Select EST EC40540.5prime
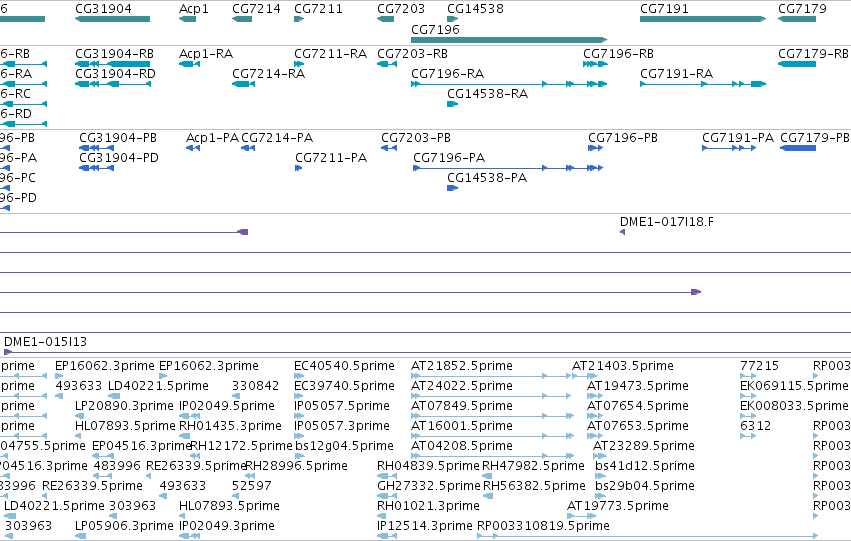Image resolution: width=851 pixels, height=541 pixels. coord(344,366)
